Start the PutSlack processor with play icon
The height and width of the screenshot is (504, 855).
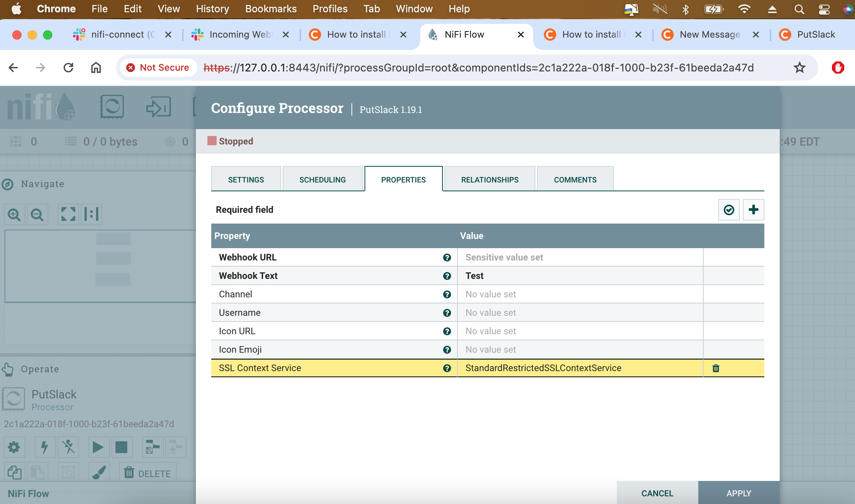tap(98, 447)
